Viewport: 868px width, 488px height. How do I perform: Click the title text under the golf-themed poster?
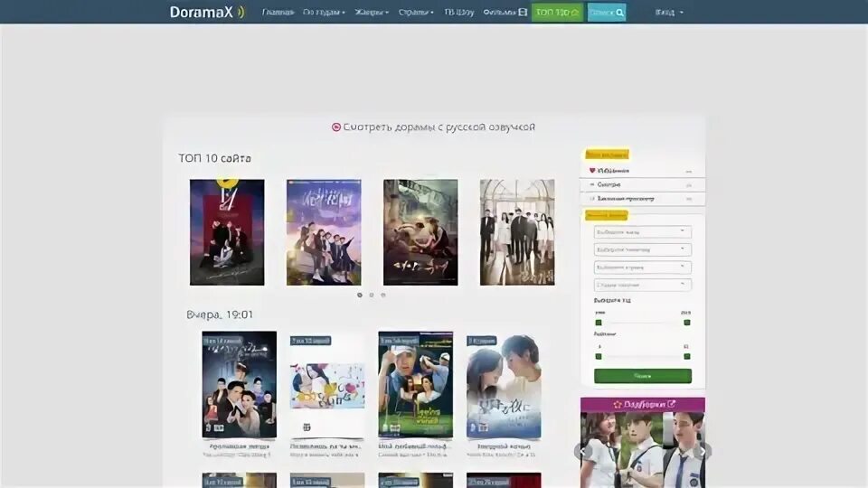pyautogui.click(x=415, y=446)
